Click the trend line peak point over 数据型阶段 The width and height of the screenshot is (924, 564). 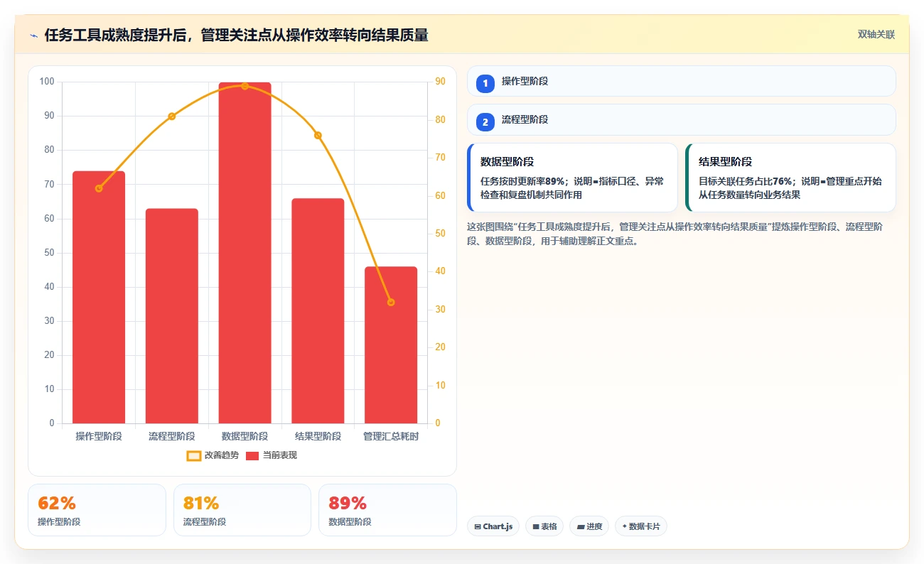(245, 86)
